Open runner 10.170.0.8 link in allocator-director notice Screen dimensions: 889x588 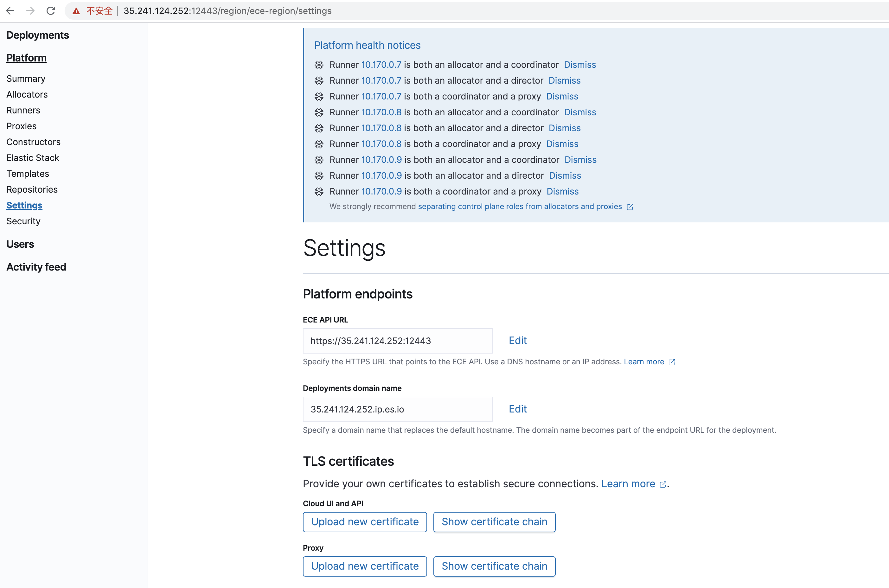click(381, 128)
